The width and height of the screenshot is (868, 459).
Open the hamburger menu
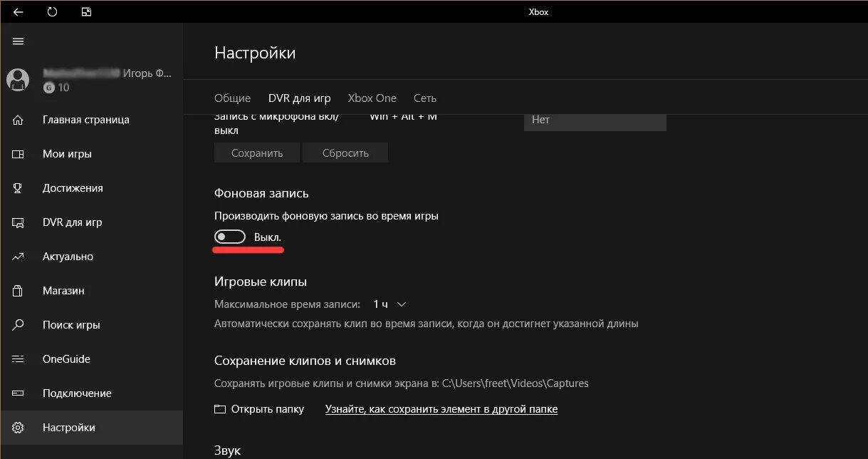pos(19,41)
